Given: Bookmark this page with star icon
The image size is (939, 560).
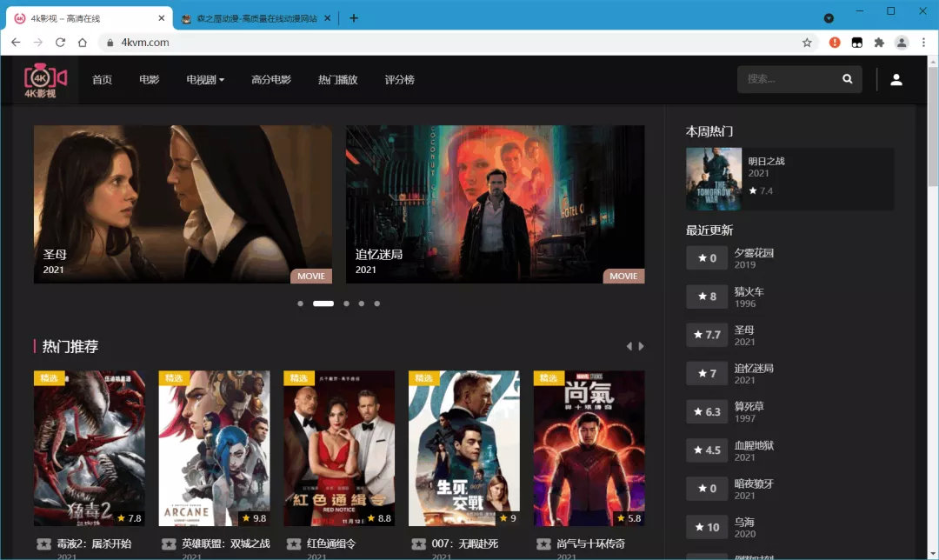Looking at the screenshot, I should pyautogui.click(x=807, y=43).
